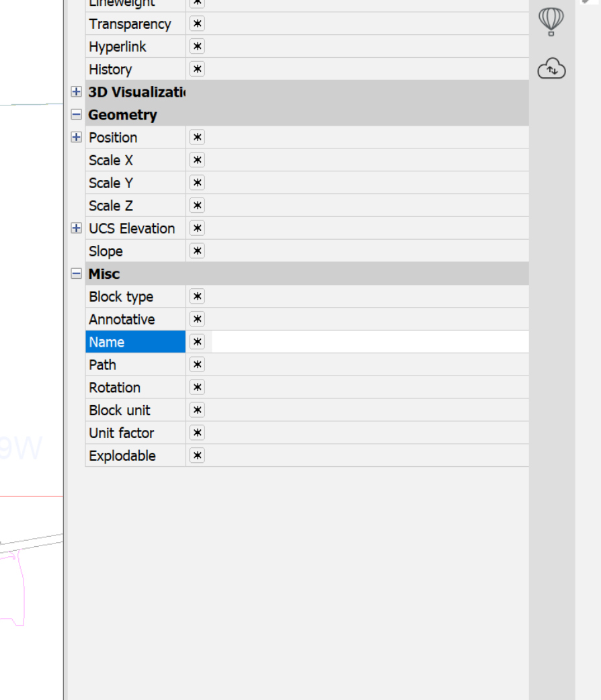Expand the 3D Visualization section

pyautogui.click(x=76, y=92)
